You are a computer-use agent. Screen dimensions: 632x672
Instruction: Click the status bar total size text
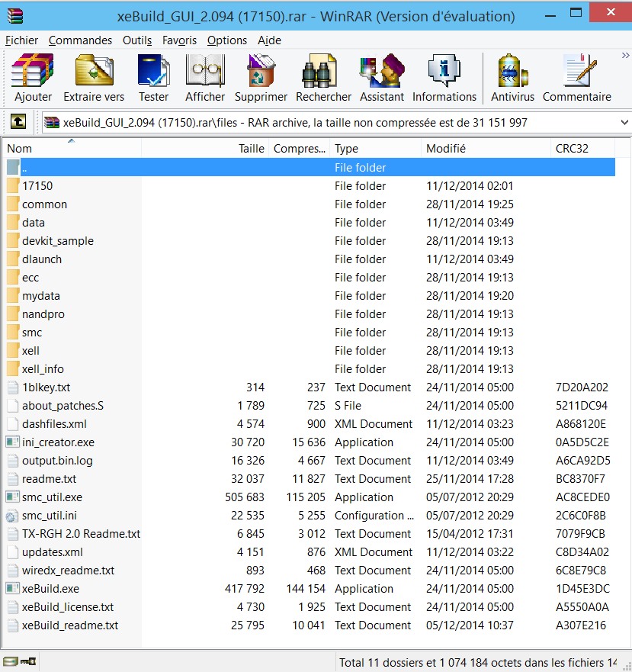pyautogui.click(x=478, y=663)
